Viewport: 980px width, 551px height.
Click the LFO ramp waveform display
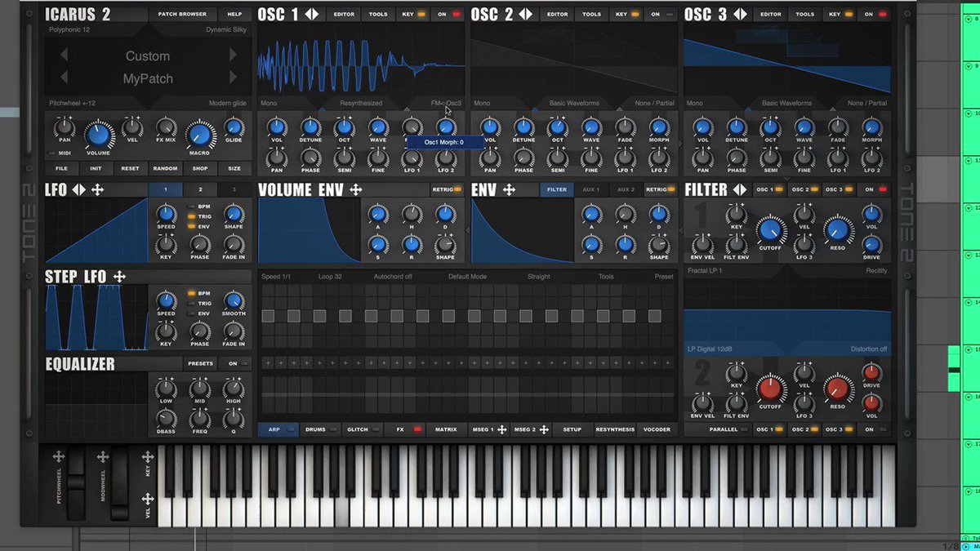(x=96, y=229)
